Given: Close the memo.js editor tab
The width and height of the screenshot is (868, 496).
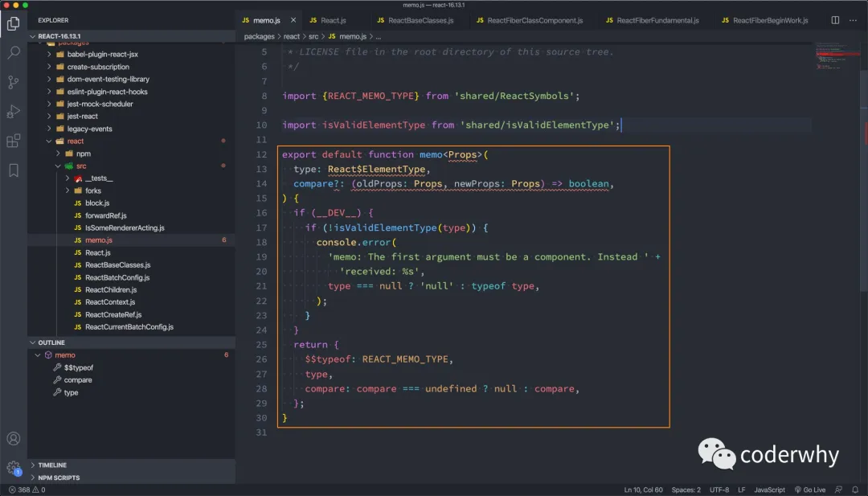Looking at the screenshot, I should [293, 20].
